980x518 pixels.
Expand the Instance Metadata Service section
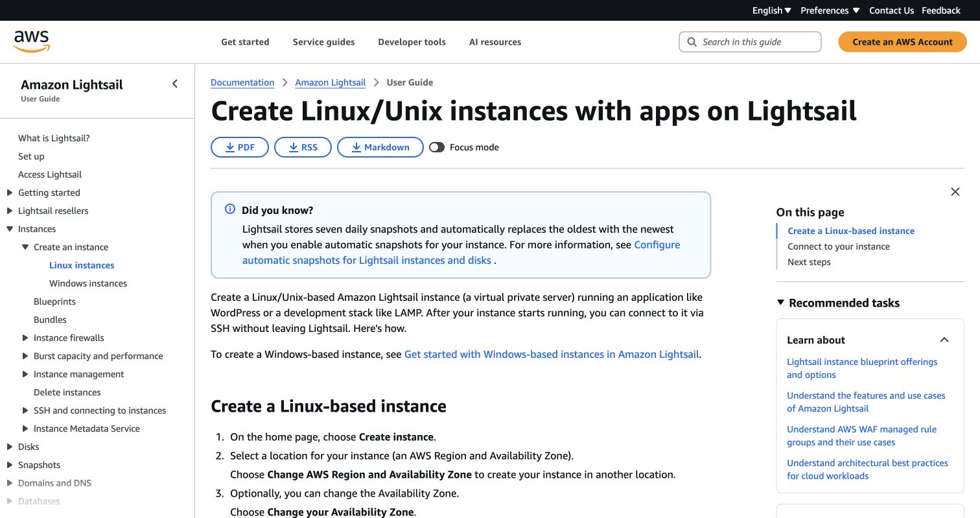(x=25, y=429)
